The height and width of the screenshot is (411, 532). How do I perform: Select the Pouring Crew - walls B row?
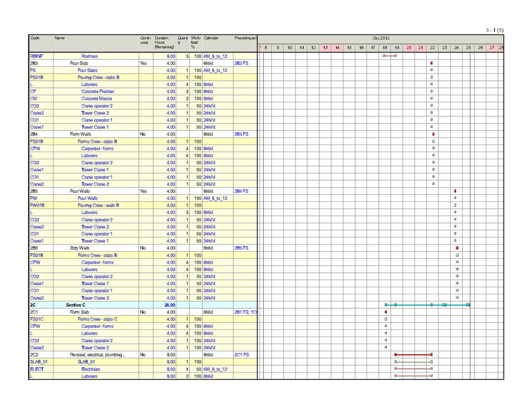point(143,206)
